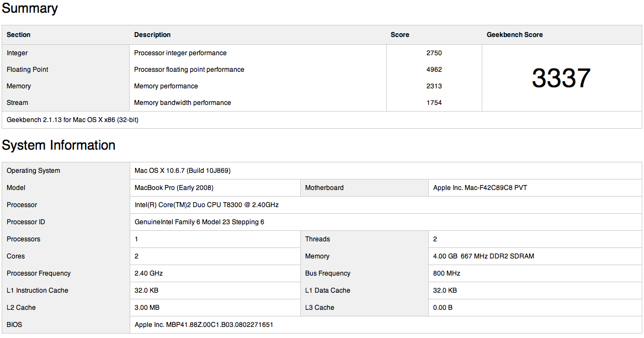Click the Processors value 1

pyautogui.click(x=136, y=239)
